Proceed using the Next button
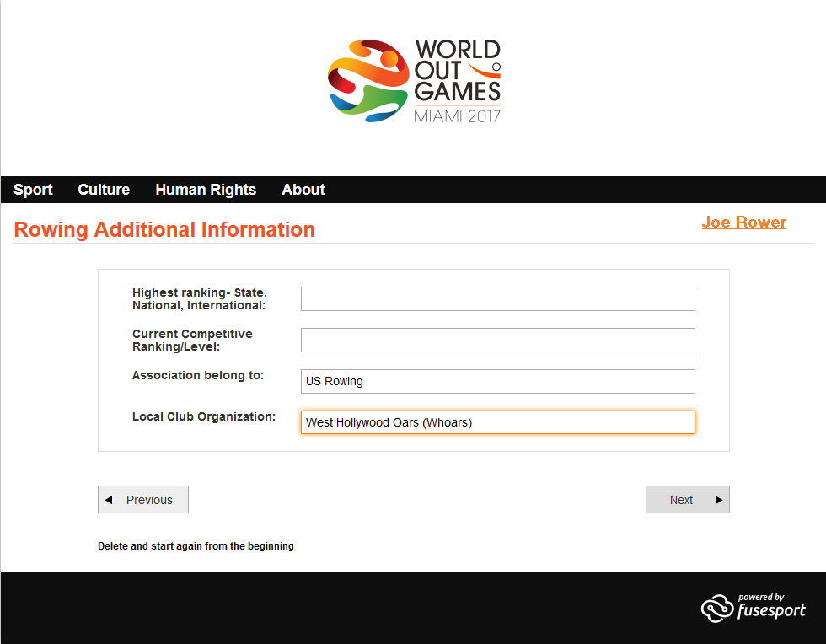The width and height of the screenshot is (826, 644). point(687,500)
